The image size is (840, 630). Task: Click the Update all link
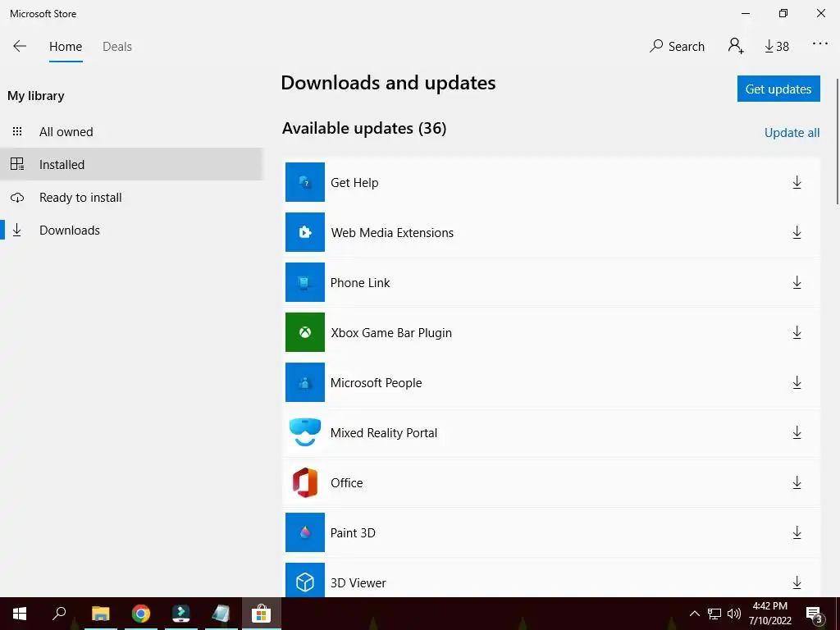[792, 133]
